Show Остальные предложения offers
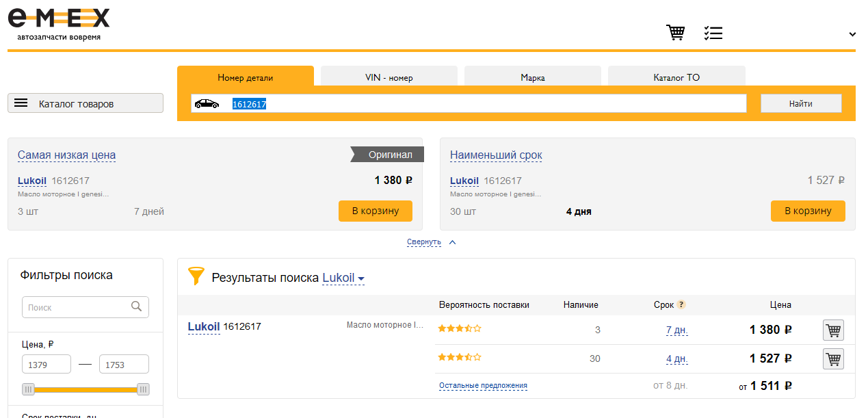 coord(483,386)
